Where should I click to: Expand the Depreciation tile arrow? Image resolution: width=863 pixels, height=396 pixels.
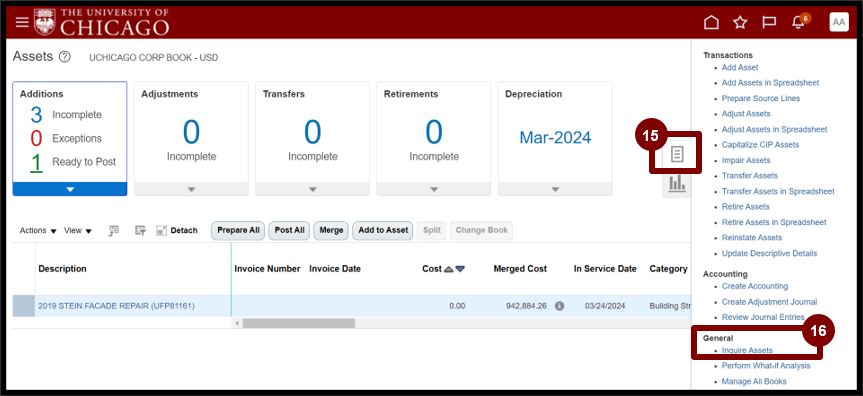point(555,189)
